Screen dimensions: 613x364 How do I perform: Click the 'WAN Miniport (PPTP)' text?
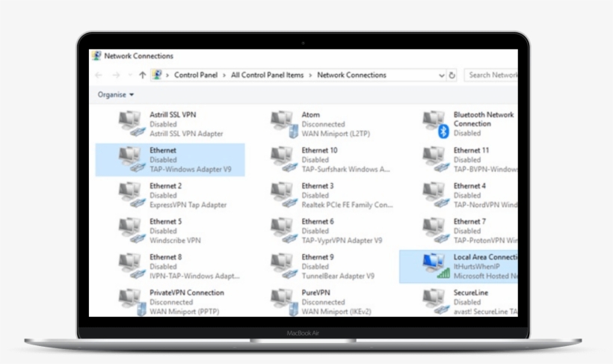[x=184, y=312]
